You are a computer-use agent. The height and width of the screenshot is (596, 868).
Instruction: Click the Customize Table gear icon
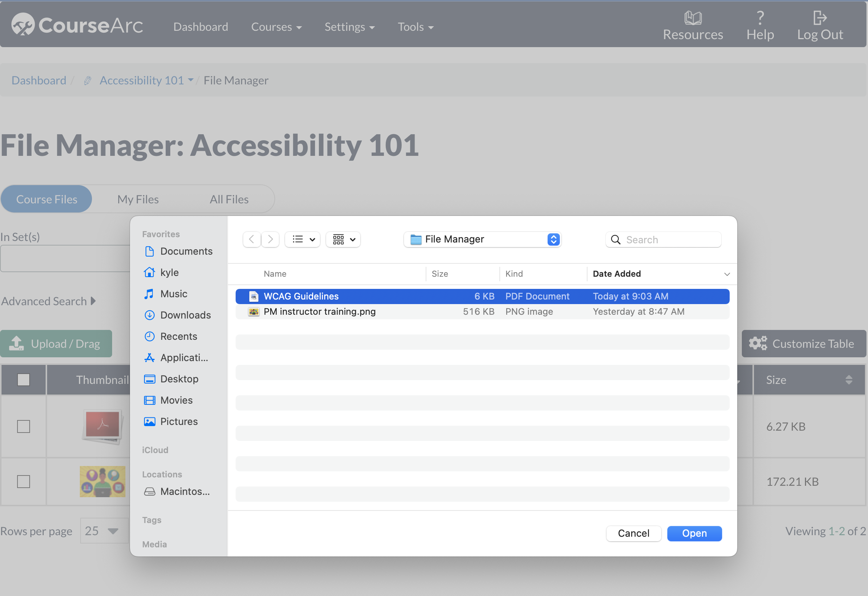(758, 344)
